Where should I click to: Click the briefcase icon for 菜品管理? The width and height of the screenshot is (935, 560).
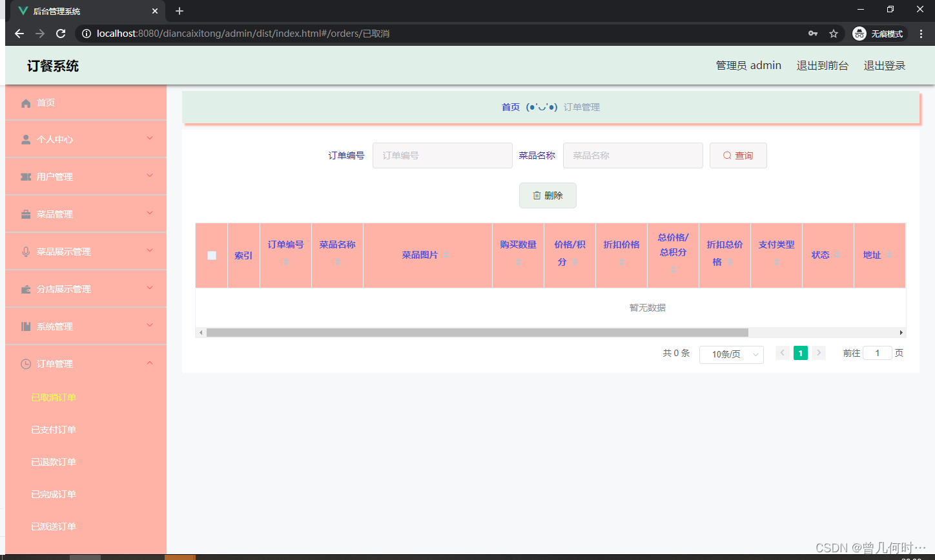click(x=26, y=214)
